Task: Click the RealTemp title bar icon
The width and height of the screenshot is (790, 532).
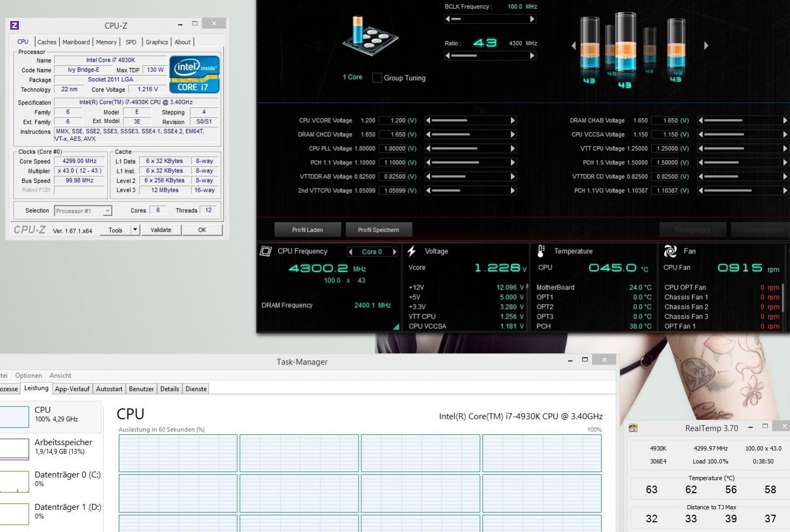Action: 633,428
